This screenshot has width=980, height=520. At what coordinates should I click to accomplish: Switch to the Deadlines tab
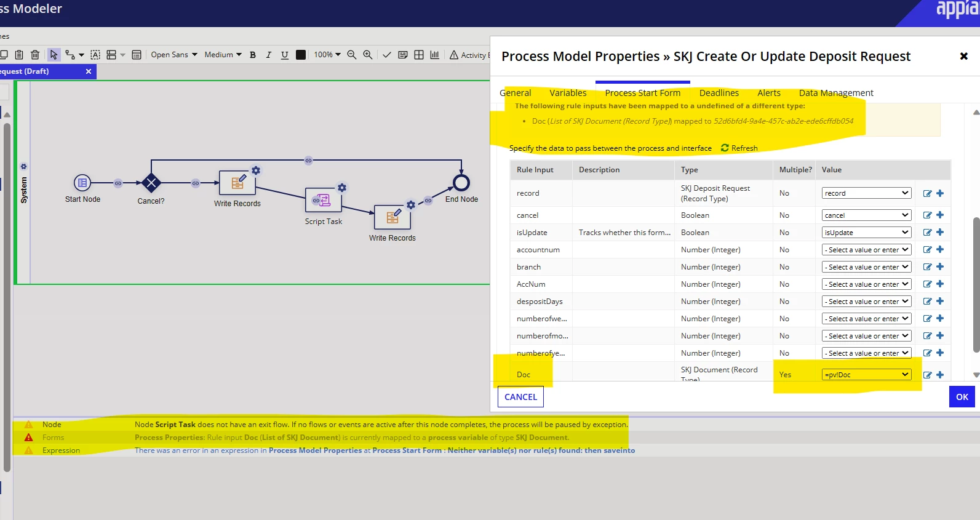[x=719, y=93]
